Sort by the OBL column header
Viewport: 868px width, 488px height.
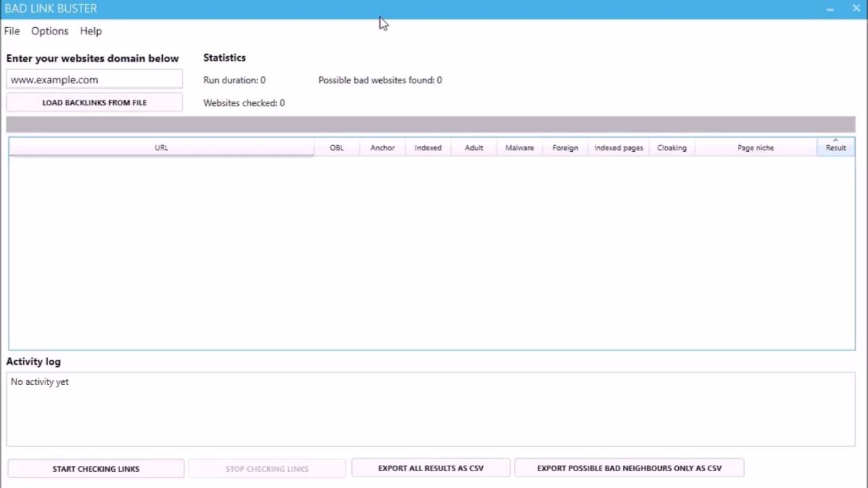pos(336,147)
